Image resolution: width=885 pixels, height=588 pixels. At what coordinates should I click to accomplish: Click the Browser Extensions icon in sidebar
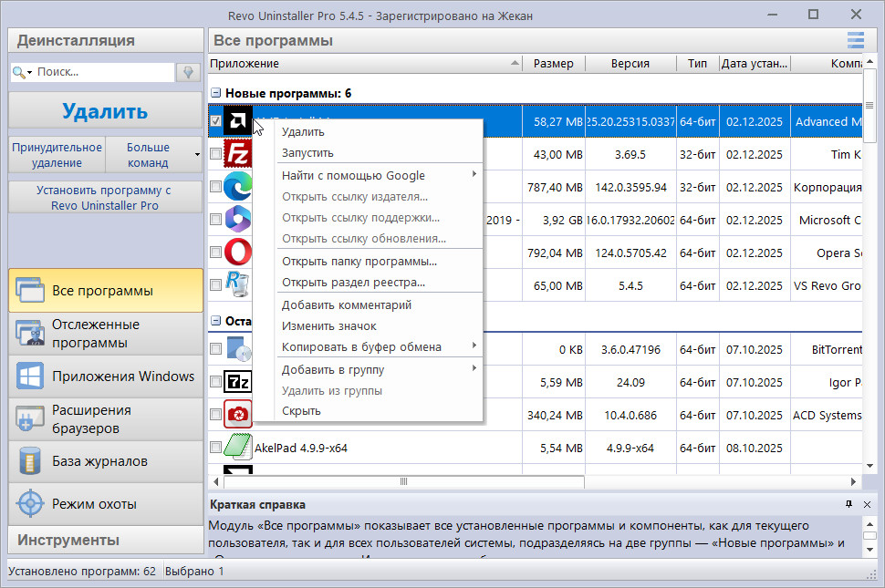click(30, 419)
